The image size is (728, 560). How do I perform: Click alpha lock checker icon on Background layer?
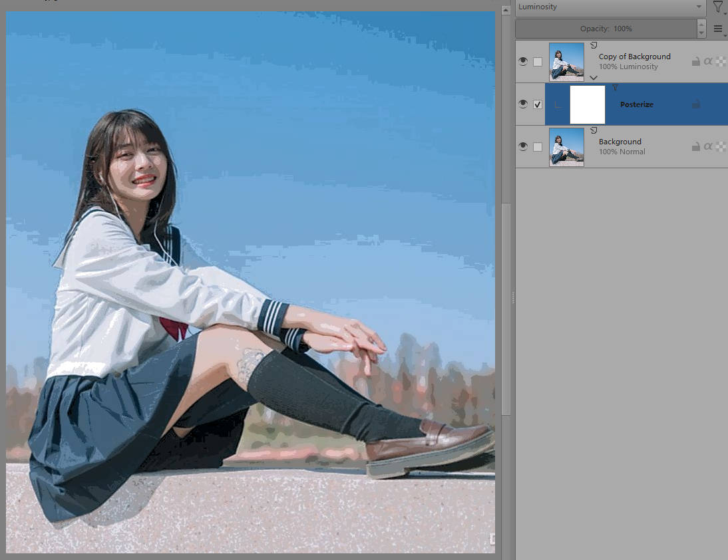pyautogui.click(x=720, y=146)
